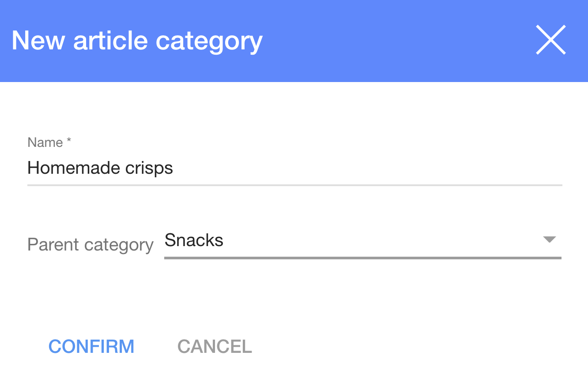Click the dropdown arrow next to Snacks
This screenshot has width=588, height=389.
point(549,240)
